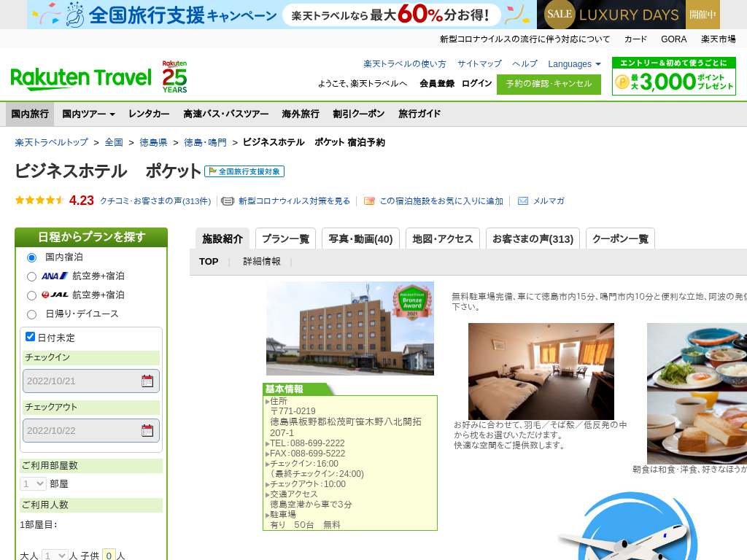The image size is (747, 560).
Task: Expand the 国内ツアー menu dropdown
Action: click(88, 114)
